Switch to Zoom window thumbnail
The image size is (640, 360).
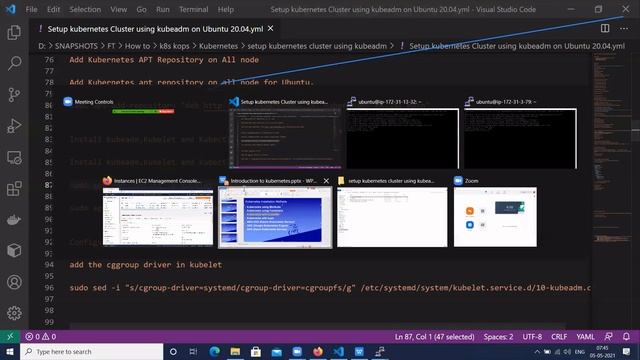point(495,217)
